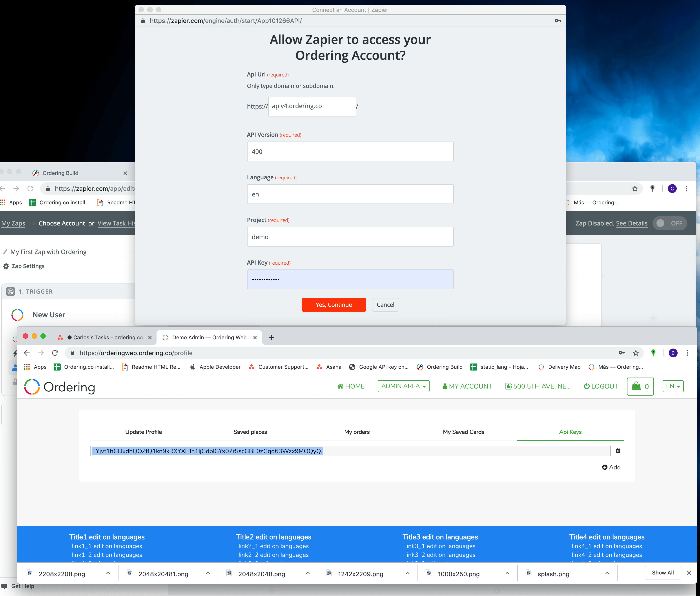This screenshot has width=700, height=596.
Task: Open the Zap Settings gear
Action: pos(6,266)
